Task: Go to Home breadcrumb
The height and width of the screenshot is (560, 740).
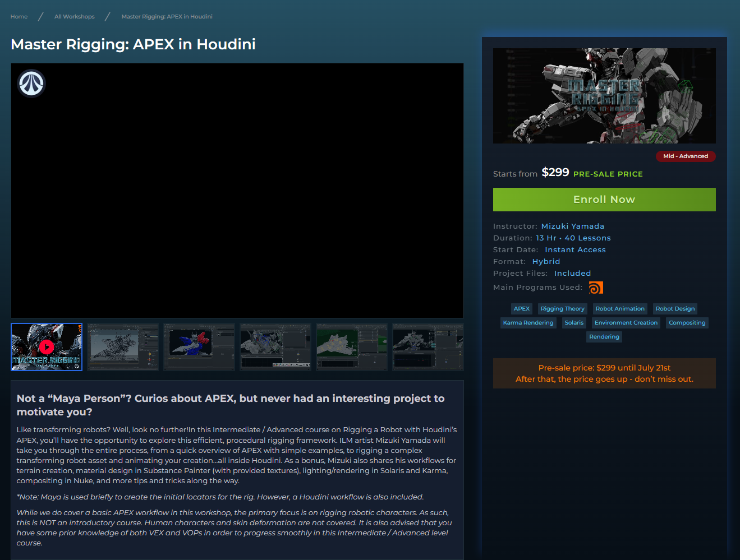Action: click(19, 17)
